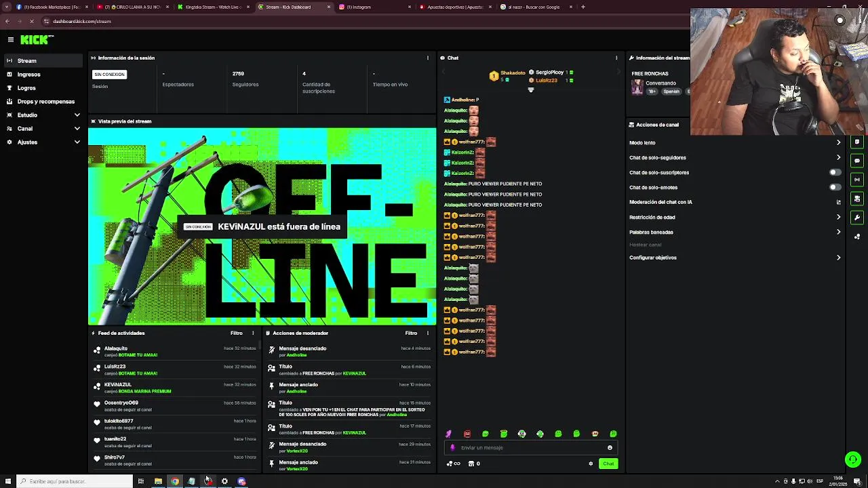Insert the purple first emote in quick bar
The image size is (868, 488).
pos(448,434)
